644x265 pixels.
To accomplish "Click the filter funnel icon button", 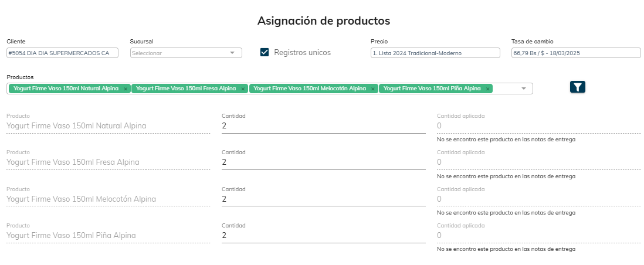I will pyautogui.click(x=577, y=87).
